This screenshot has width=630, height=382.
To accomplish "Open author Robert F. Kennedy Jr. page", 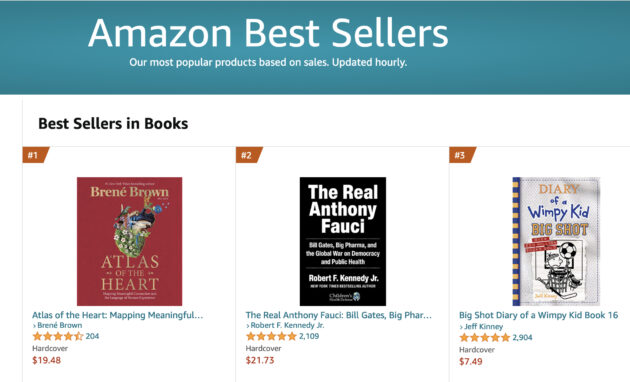I will coord(285,325).
